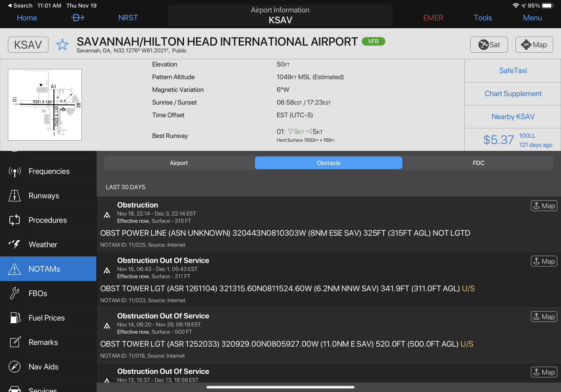Show NOTAM 11/025 power line on Map

pyautogui.click(x=544, y=206)
